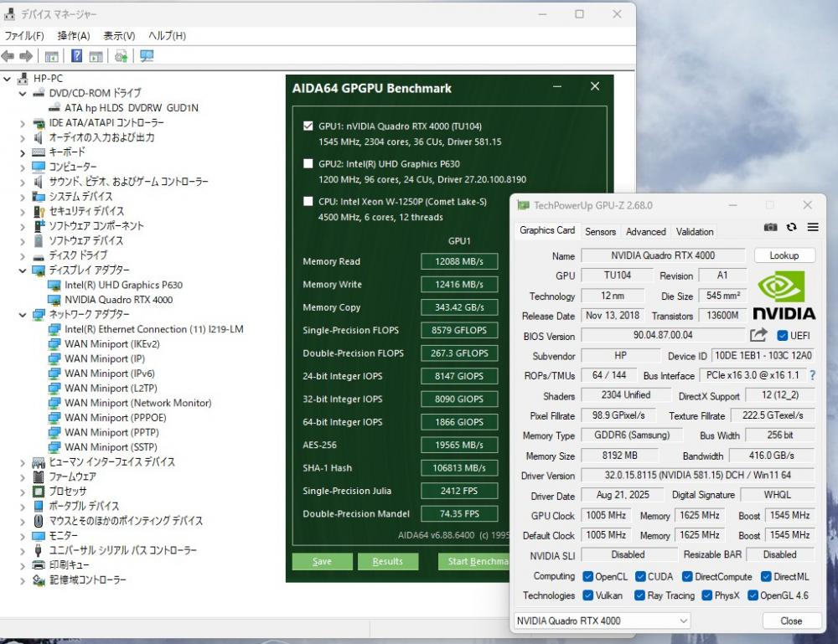Viewport: 838px width, 644px height.
Task: Toggle the CUDA checkbox
Action: click(x=640, y=576)
